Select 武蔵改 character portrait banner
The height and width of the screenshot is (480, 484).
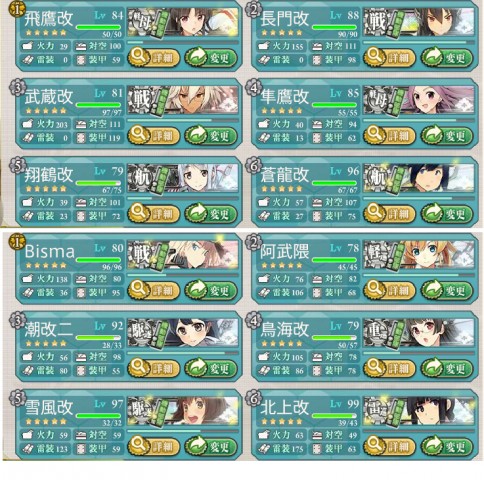(183, 100)
